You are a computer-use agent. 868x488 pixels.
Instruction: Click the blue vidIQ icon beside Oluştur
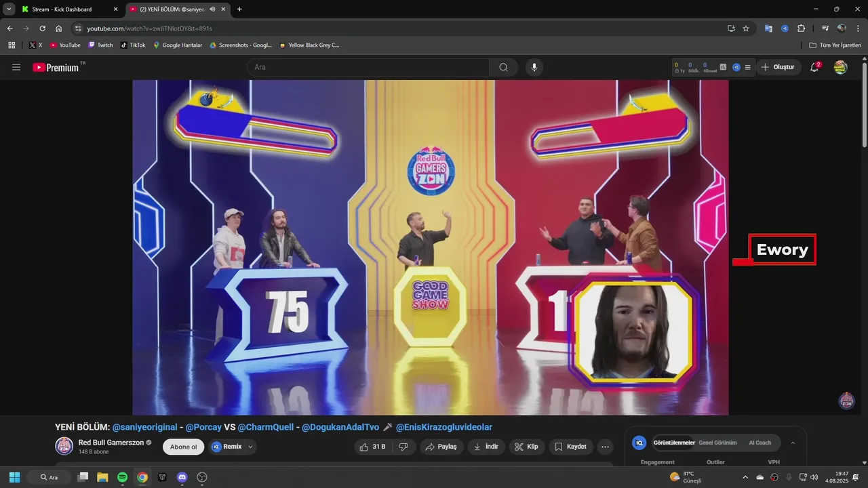[736, 67]
